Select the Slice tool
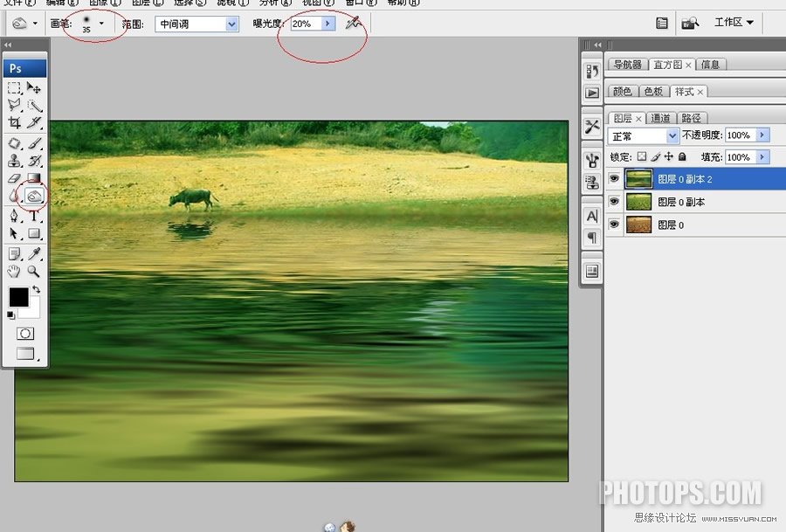Image resolution: width=786 pixels, height=532 pixels. 33,122
